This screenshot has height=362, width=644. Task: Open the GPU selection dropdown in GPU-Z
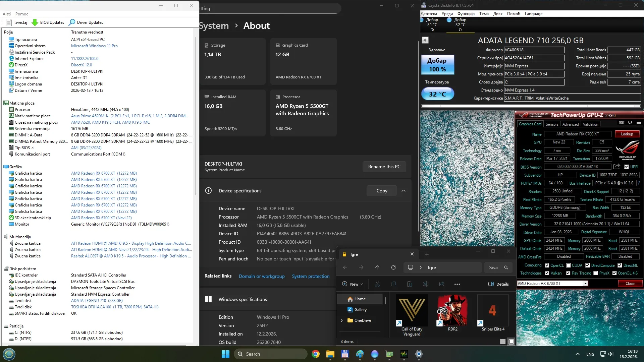585,284
